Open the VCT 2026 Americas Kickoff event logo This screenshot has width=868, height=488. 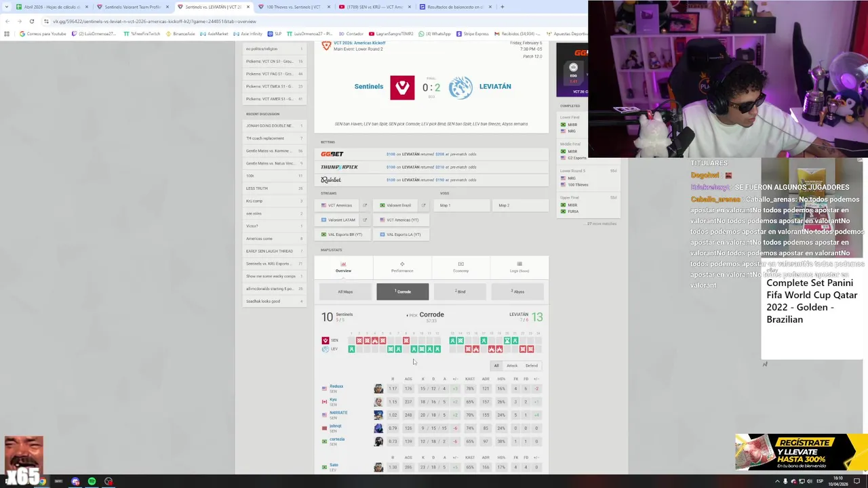pyautogui.click(x=326, y=46)
